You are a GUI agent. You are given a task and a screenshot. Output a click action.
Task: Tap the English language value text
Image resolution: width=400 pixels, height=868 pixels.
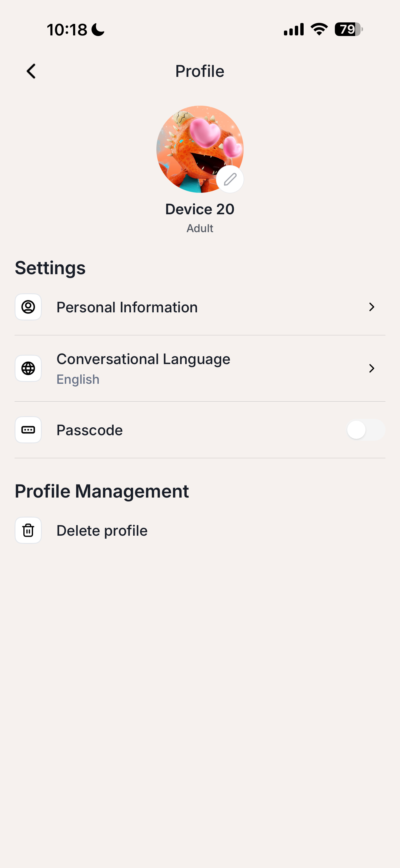coord(78,380)
